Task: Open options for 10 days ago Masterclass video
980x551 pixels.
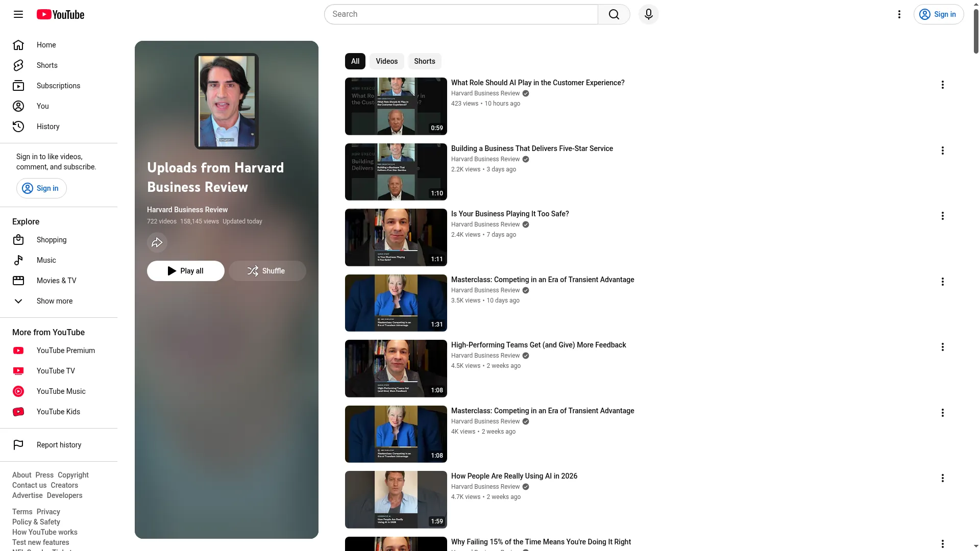Action: click(x=943, y=282)
